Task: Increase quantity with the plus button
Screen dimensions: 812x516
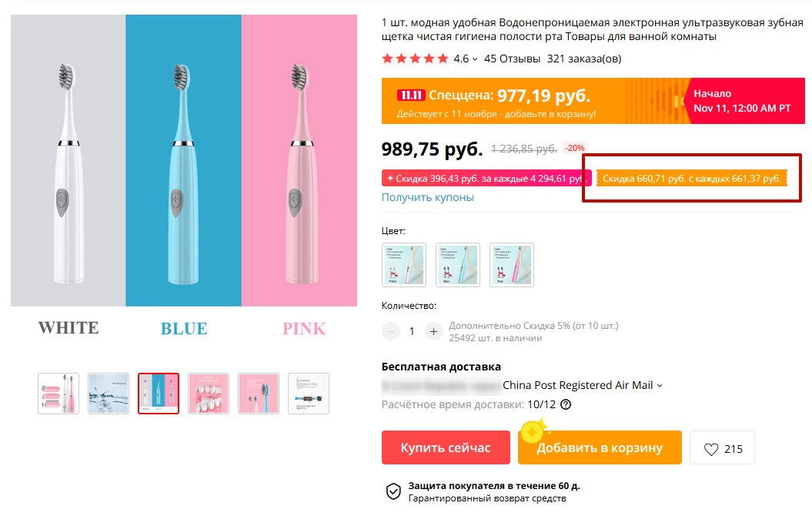Action: pyautogui.click(x=433, y=331)
